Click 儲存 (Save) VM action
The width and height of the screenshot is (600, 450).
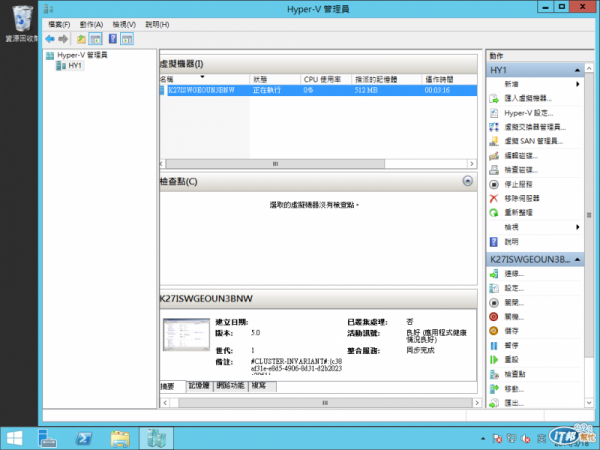click(x=511, y=331)
